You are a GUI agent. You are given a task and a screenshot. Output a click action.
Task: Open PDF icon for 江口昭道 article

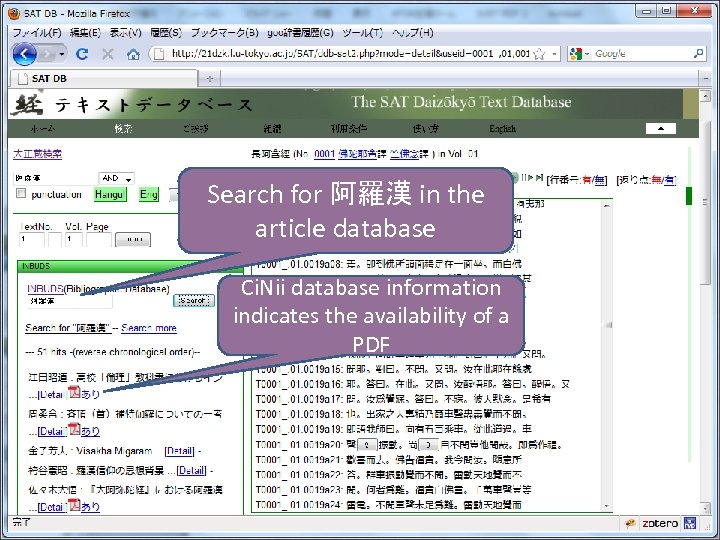click(x=74, y=393)
